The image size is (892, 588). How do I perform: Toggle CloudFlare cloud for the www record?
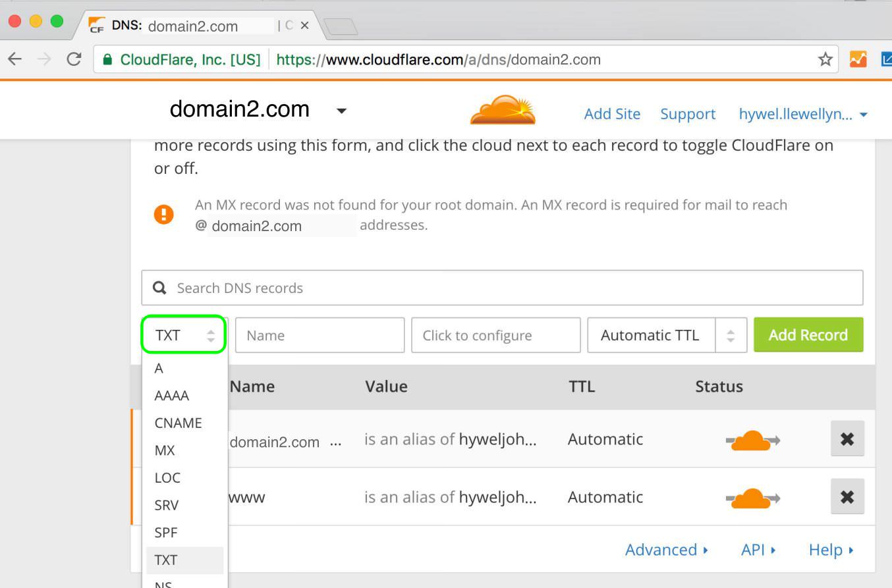752,498
